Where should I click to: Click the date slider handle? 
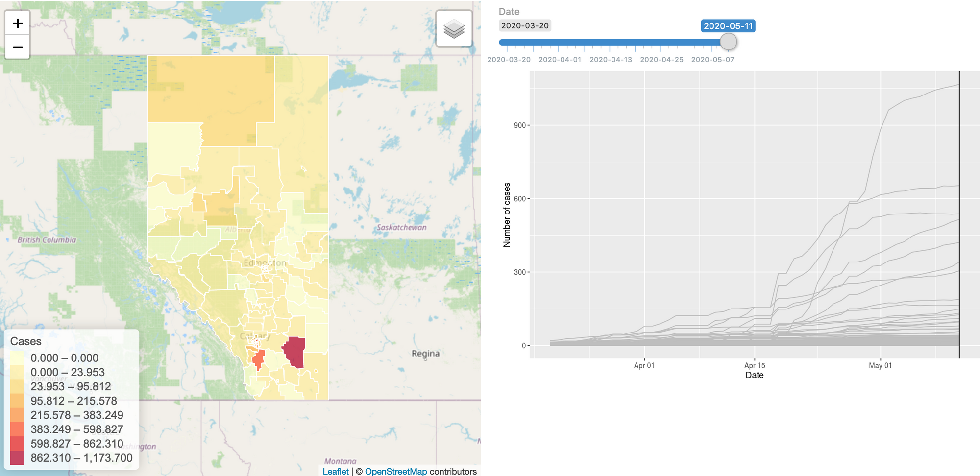pyautogui.click(x=728, y=42)
